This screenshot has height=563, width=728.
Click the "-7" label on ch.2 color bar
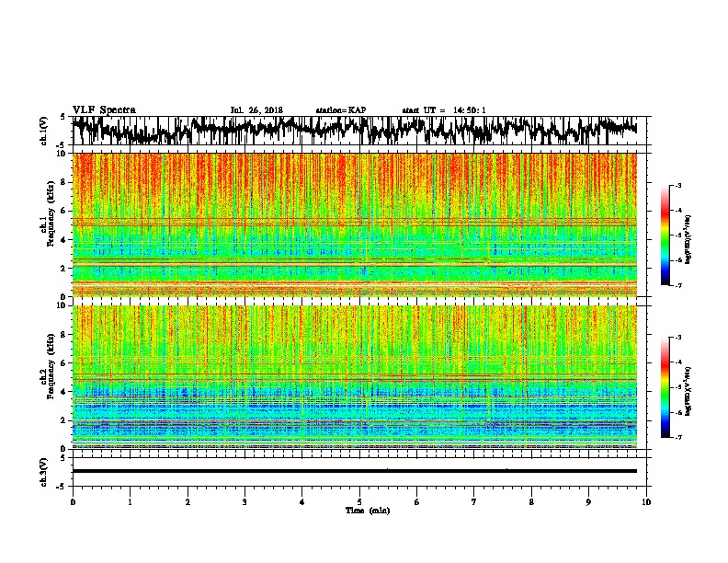tap(678, 437)
